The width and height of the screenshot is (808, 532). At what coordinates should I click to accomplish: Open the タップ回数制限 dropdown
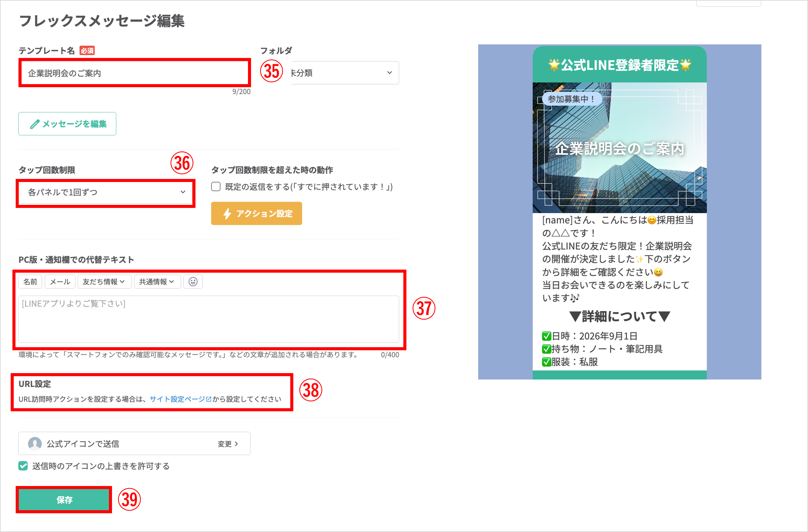click(x=105, y=192)
